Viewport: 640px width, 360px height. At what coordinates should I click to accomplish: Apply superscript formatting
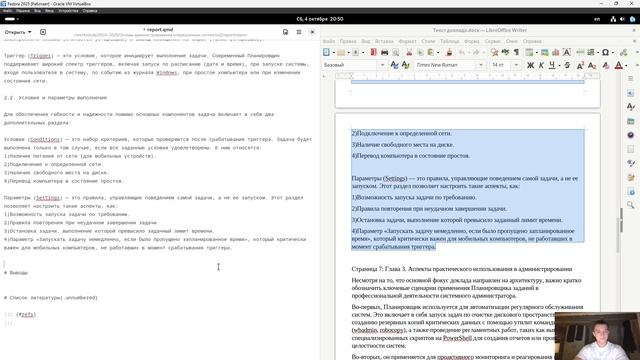[580, 65]
